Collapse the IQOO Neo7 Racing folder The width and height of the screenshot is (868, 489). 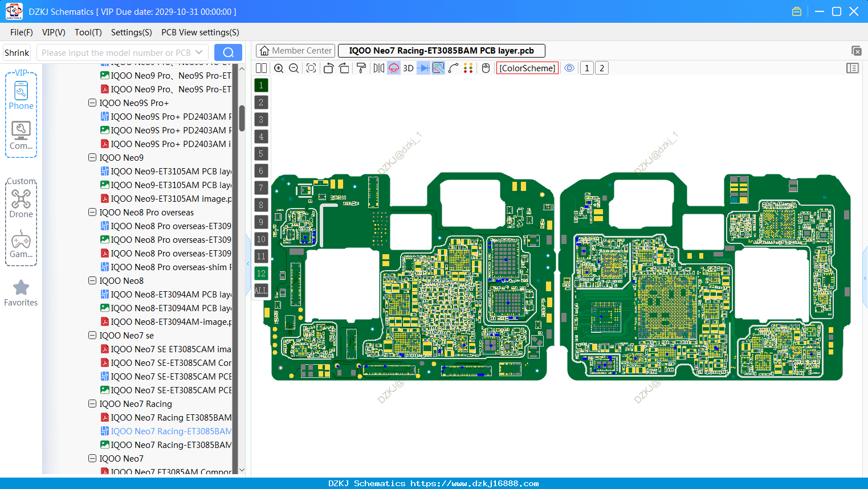[x=92, y=404]
